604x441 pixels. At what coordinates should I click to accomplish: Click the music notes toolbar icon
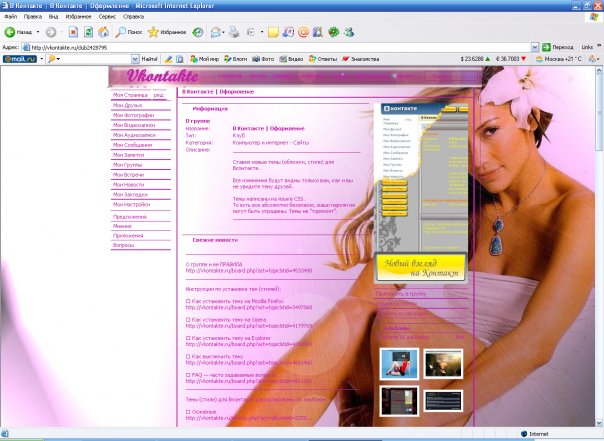(x=288, y=32)
